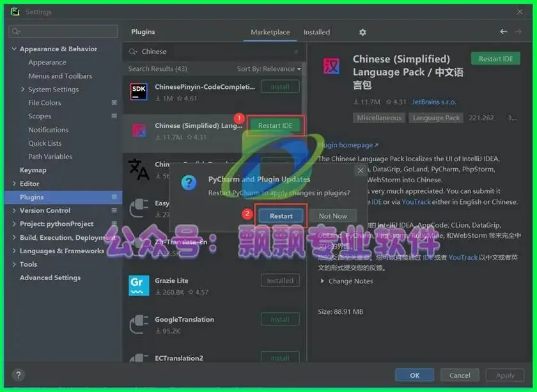Select Appearance in settings tree
Viewport: 537px width, 392px height.
click(x=47, y=63)
